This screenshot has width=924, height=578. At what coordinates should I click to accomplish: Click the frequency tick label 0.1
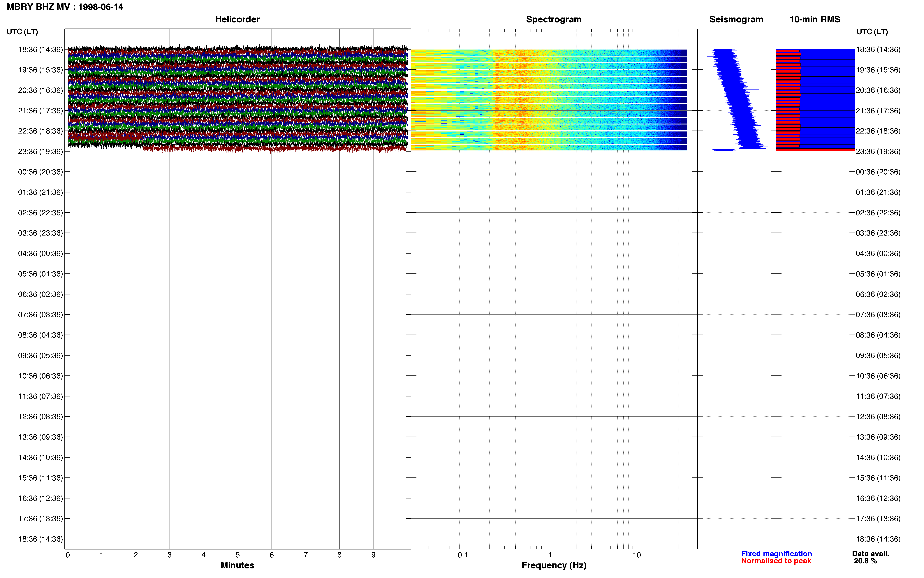tap(463, 555)
